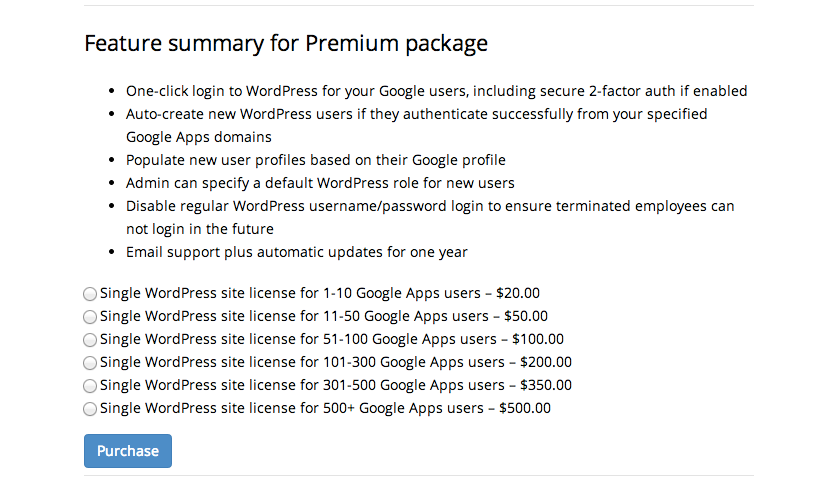The width and height of the screenshot is (820, 483).
Task: Click the $200.00 license label text
Action: 336,362
